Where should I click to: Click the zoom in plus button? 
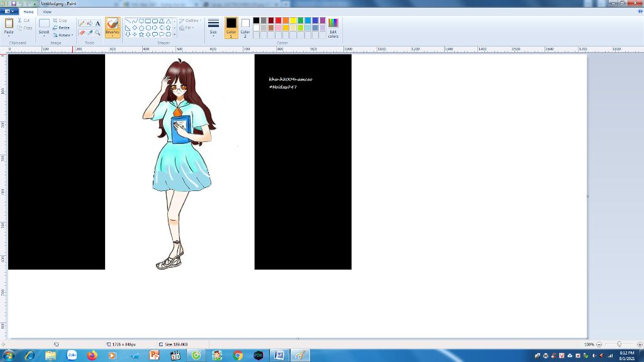640,344
